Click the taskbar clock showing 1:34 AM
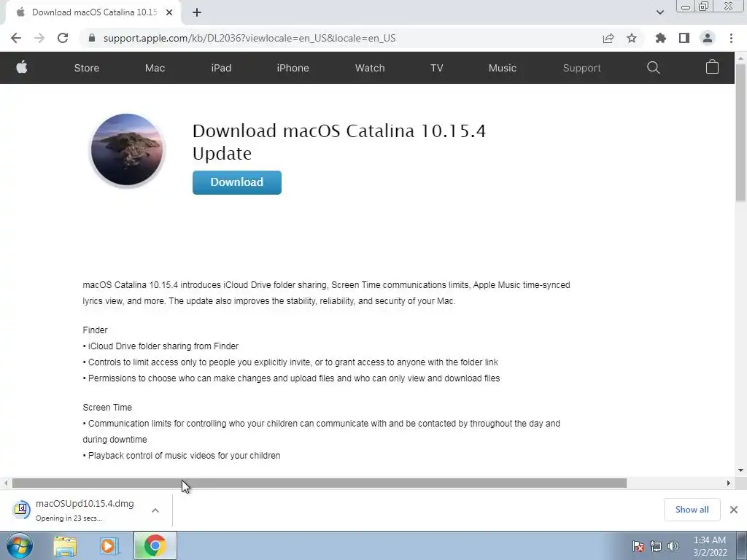The image size is (747, 560). tap(710, 546)
